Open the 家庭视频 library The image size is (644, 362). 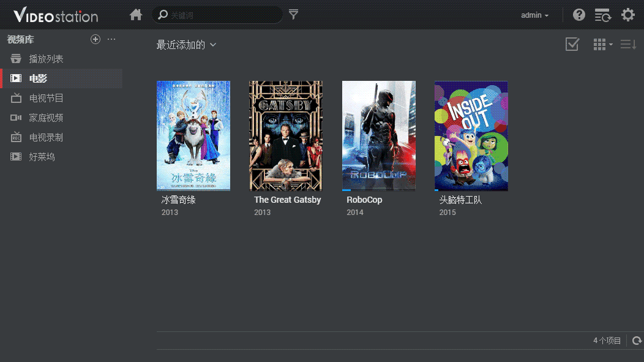coord(46,118)
